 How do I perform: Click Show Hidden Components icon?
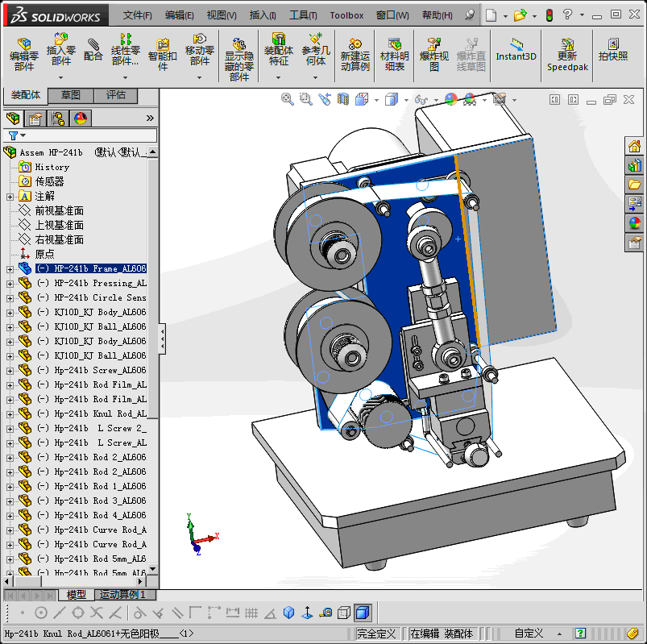tap(239, 59)
